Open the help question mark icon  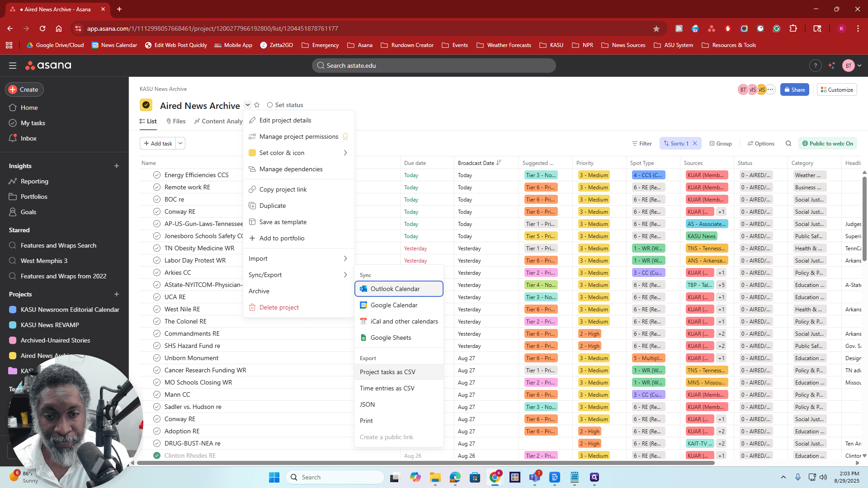click(815, 66)
